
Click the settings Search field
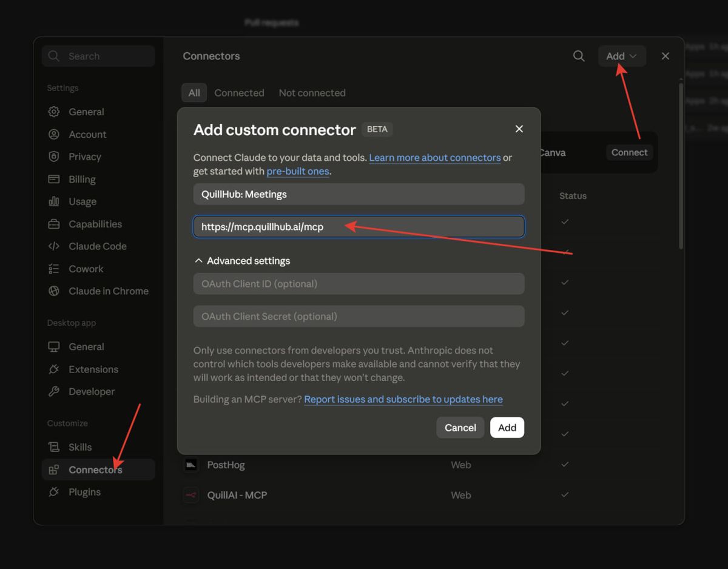click(98, 56)
